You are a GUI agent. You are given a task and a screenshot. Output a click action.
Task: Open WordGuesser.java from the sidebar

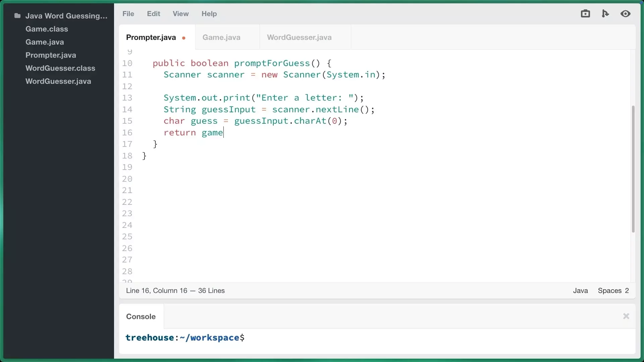pos(58,81)
